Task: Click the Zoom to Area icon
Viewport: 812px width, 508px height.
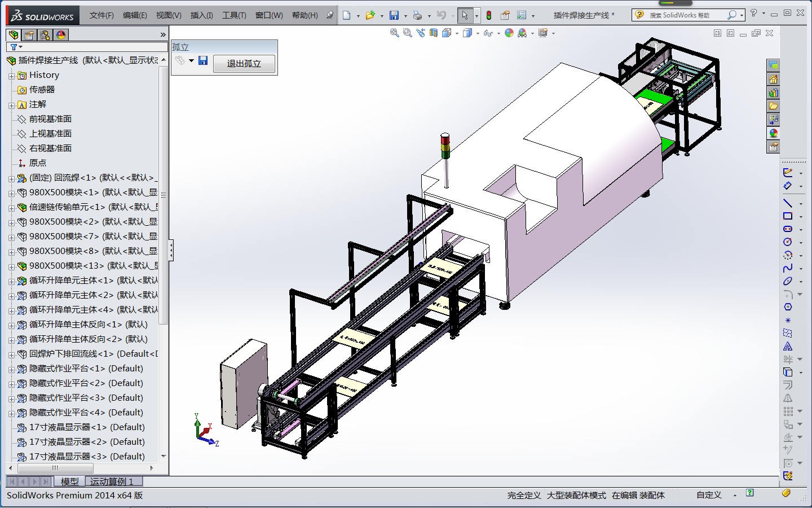Action: click(408, 33)
